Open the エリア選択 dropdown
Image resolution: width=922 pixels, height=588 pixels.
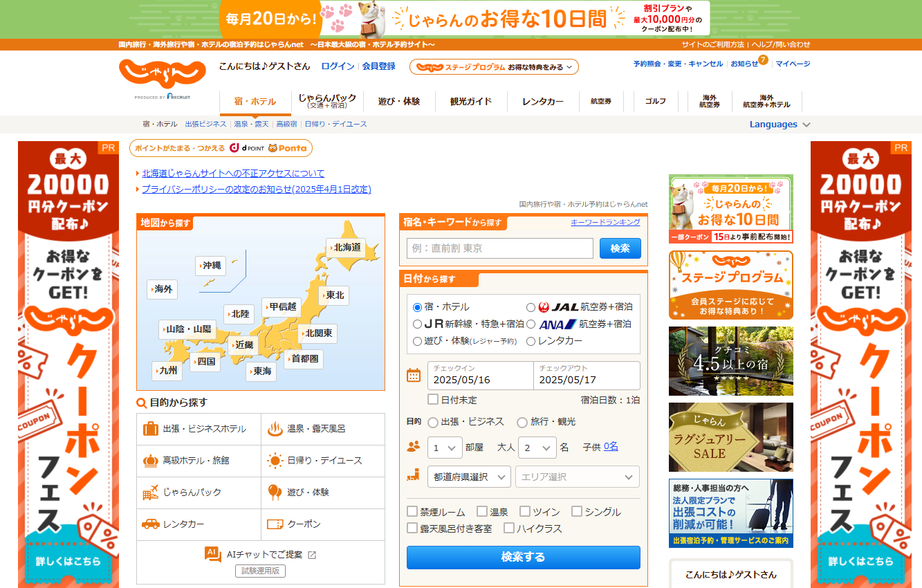point(578,477)
